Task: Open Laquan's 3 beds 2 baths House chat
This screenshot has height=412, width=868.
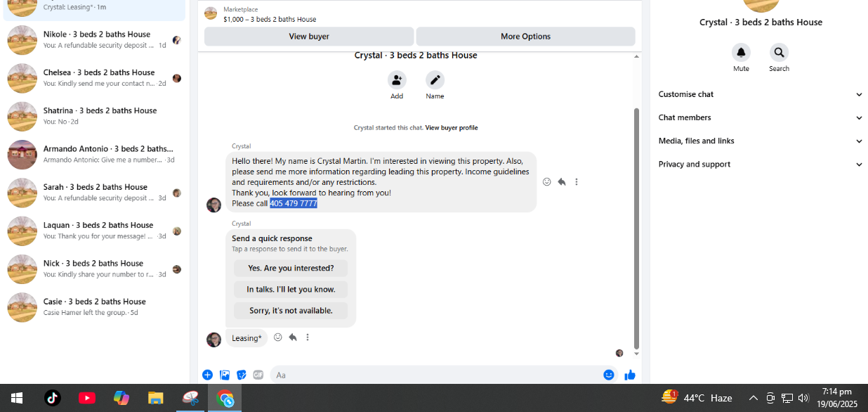Action: 94,230
